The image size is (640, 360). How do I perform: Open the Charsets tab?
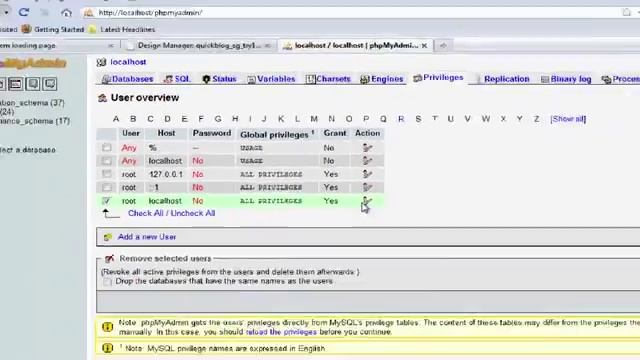(x=329, y=79)
